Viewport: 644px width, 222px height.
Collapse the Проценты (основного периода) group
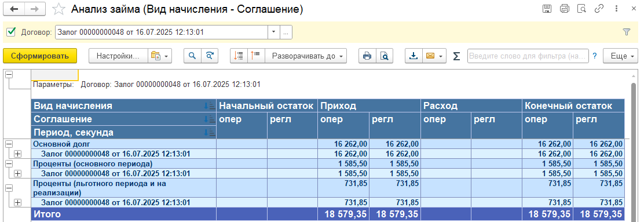tap(9, 163)
